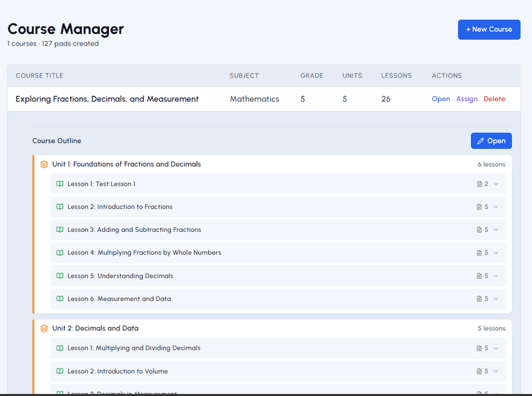
Task: Click the SUBJECT column header
Action: tap(244, 75)
